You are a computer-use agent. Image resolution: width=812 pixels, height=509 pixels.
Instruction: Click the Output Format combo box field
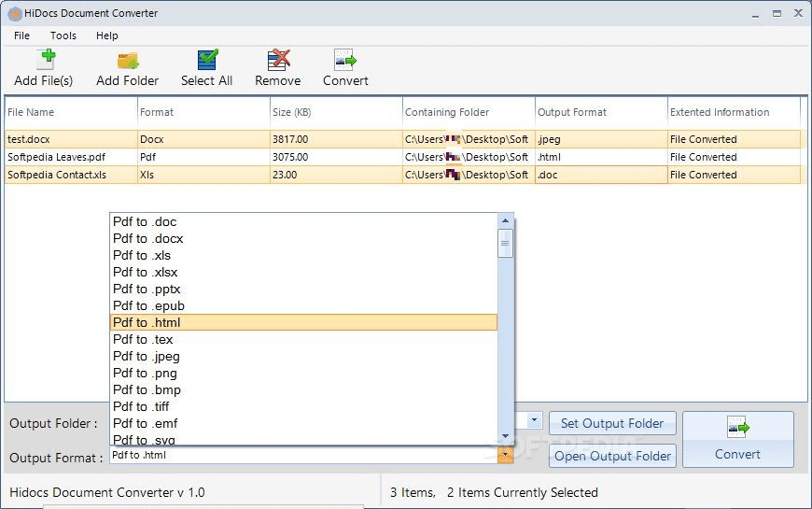(303, 455)
